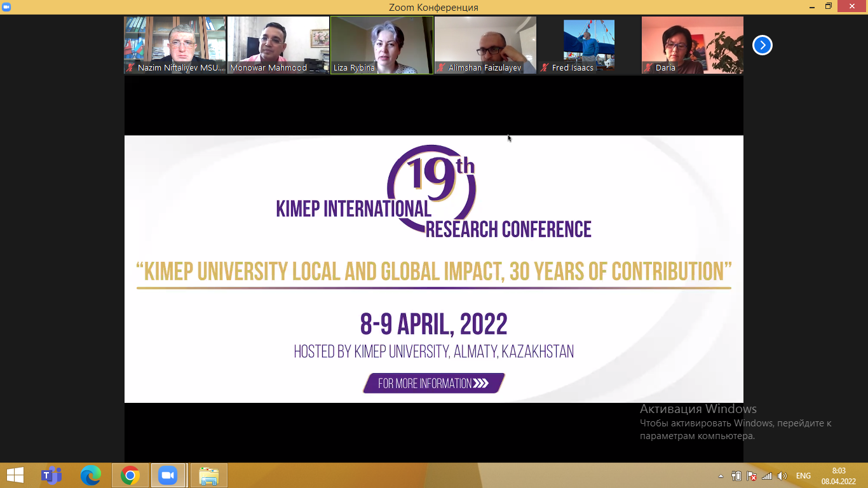868x488 pixels.
Task: Click the For More Information banner
Action: coord(433,383)
